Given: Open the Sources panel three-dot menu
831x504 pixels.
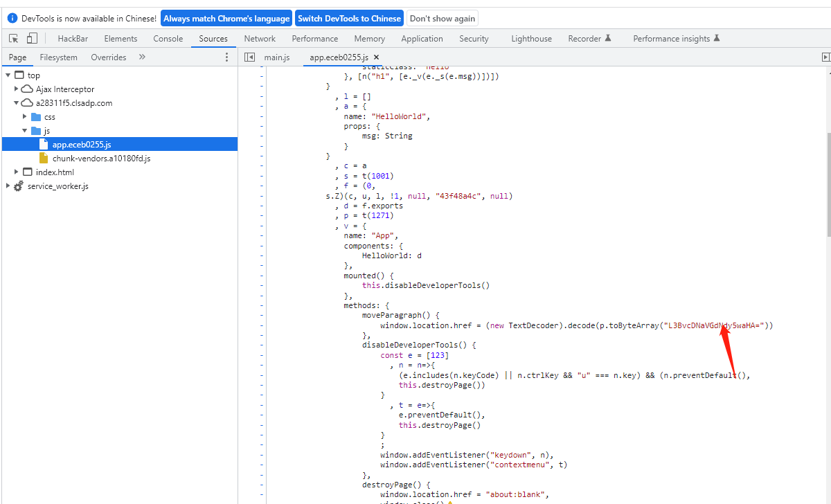Looking at the screenshot, I should tap(226, 57).
